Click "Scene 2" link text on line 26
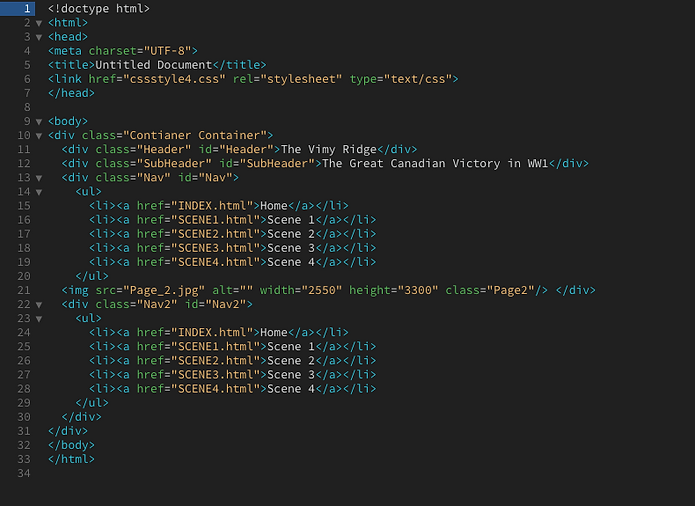 (291, 361)
